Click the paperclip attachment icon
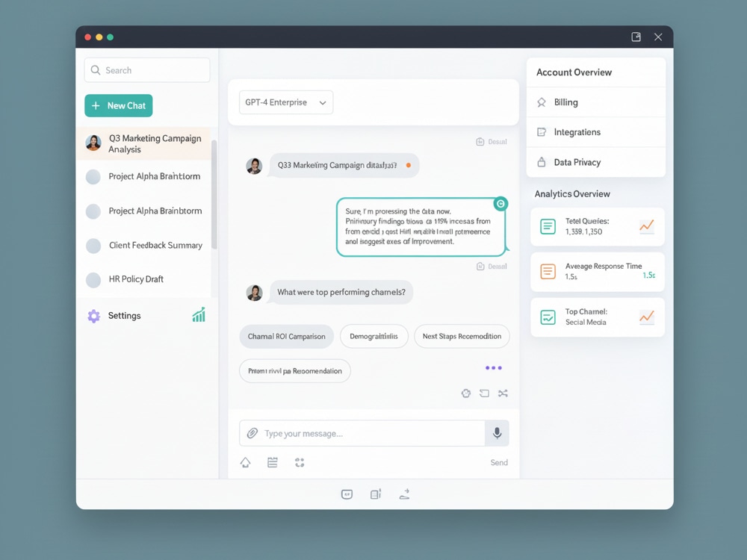This screenshot has width=747, height=560. tap(252, 433)
